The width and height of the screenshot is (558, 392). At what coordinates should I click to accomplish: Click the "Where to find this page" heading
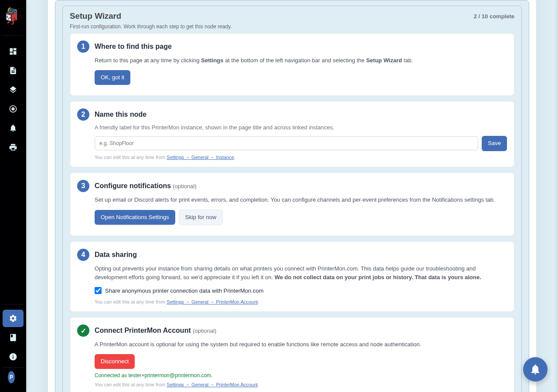point(133,47)
